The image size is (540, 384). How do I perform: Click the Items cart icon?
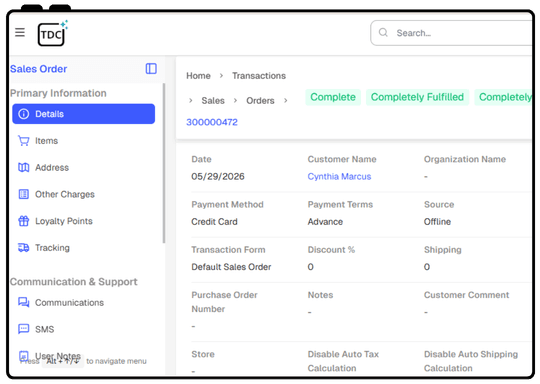point(23,141)
